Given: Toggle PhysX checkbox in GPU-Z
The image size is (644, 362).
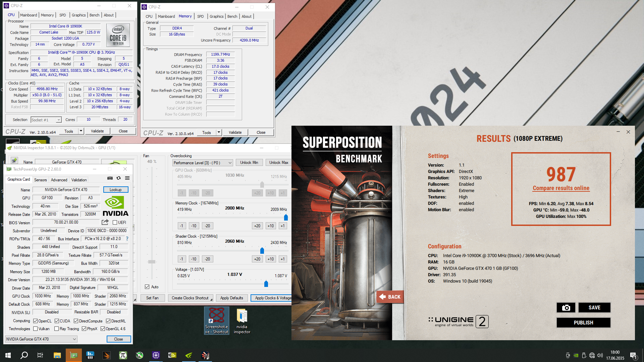Looking at the screenshot, I should [84, 328].
